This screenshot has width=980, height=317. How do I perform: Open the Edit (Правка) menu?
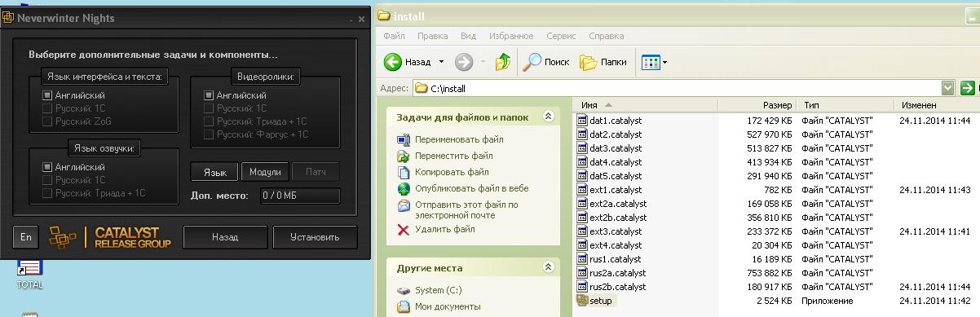432,36
